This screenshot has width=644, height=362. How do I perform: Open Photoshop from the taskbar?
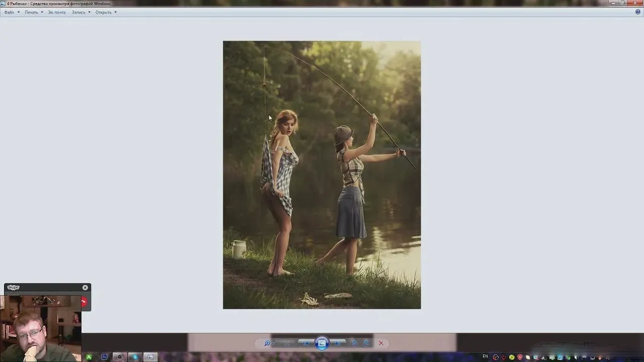point(104,357)
